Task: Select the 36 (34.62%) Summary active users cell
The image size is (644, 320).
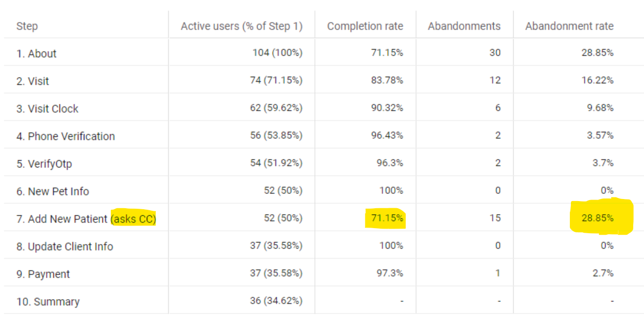Action: [276, 301]
